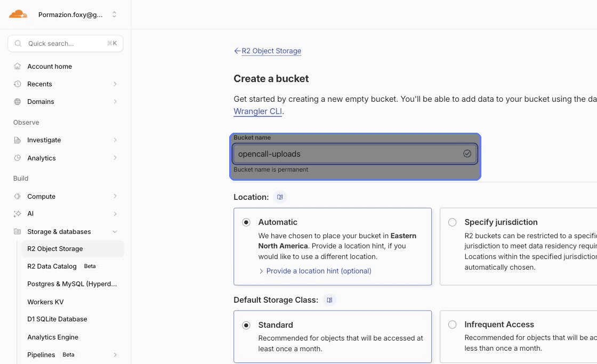The image size is (597, 364).
Task: Click the 'Create a bucket' heading
Action: pyautogui.click(x=271, y=78)
